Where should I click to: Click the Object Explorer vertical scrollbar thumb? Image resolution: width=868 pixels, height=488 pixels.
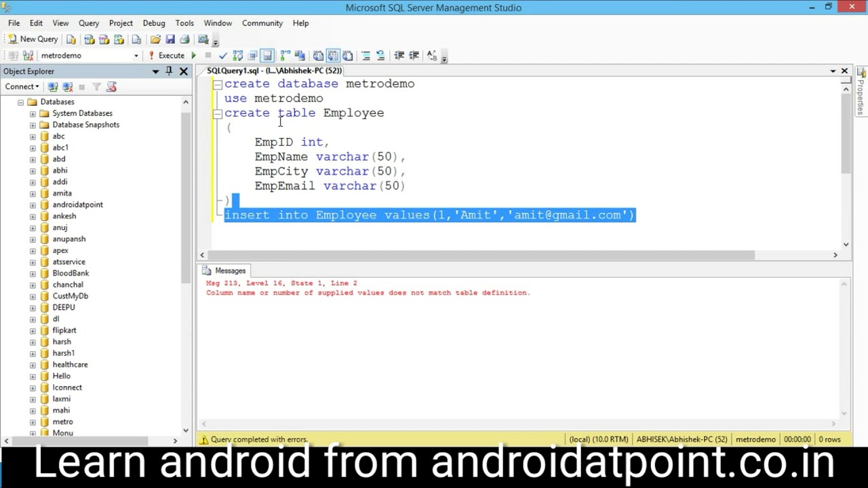pos(186,197)
